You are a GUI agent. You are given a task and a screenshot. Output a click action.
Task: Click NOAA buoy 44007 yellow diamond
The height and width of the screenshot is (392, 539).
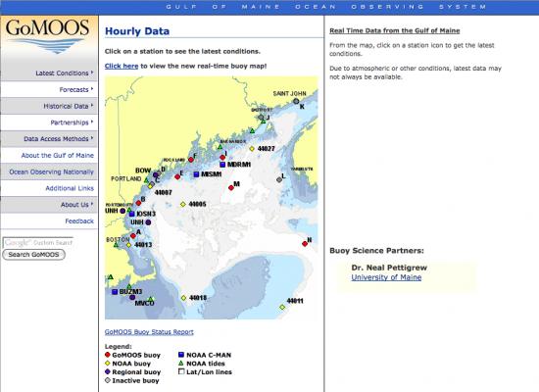(x=151, y=186)
